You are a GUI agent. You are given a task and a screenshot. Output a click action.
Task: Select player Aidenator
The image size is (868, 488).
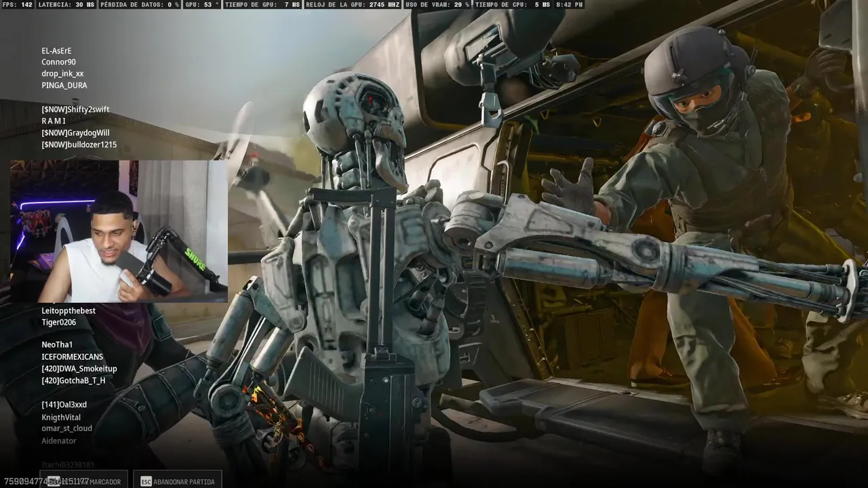pos(59,441)
